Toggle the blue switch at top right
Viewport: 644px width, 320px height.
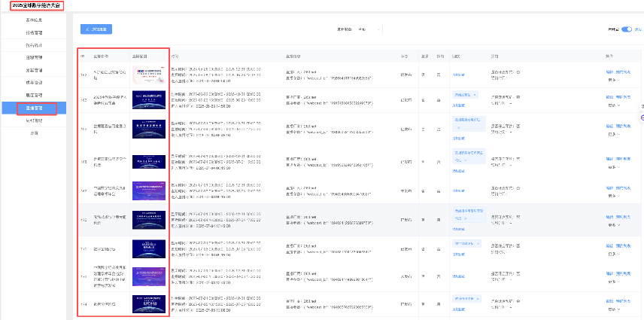[x=626, y=29]
